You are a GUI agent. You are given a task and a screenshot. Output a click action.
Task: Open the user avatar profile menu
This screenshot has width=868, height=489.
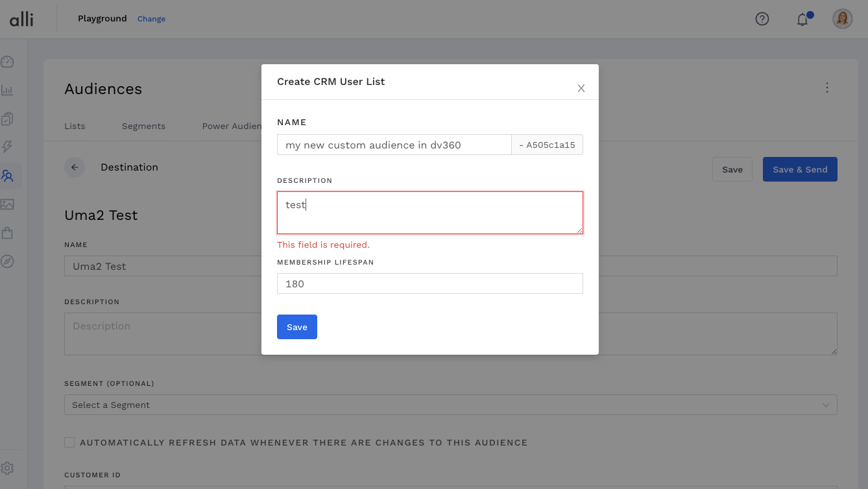[843, 19]
